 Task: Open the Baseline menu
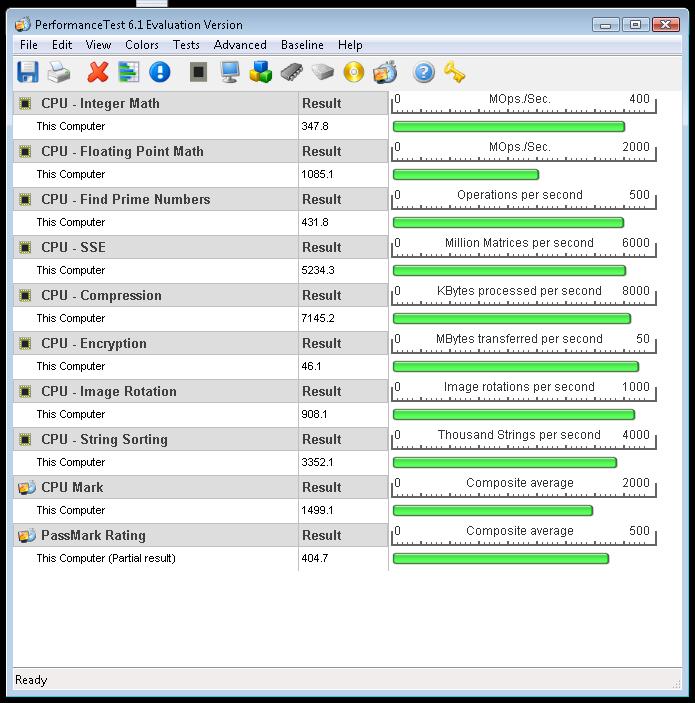click(302, 45)
